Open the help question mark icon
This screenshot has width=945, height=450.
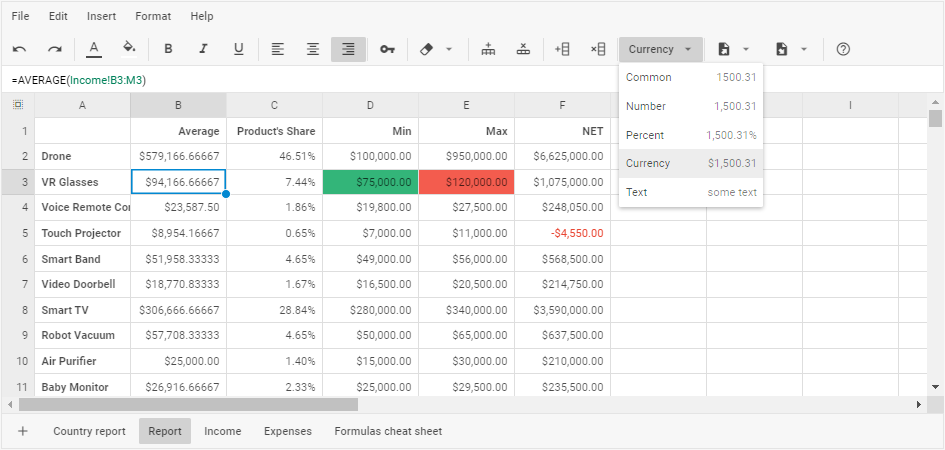(x=843, y=49)
